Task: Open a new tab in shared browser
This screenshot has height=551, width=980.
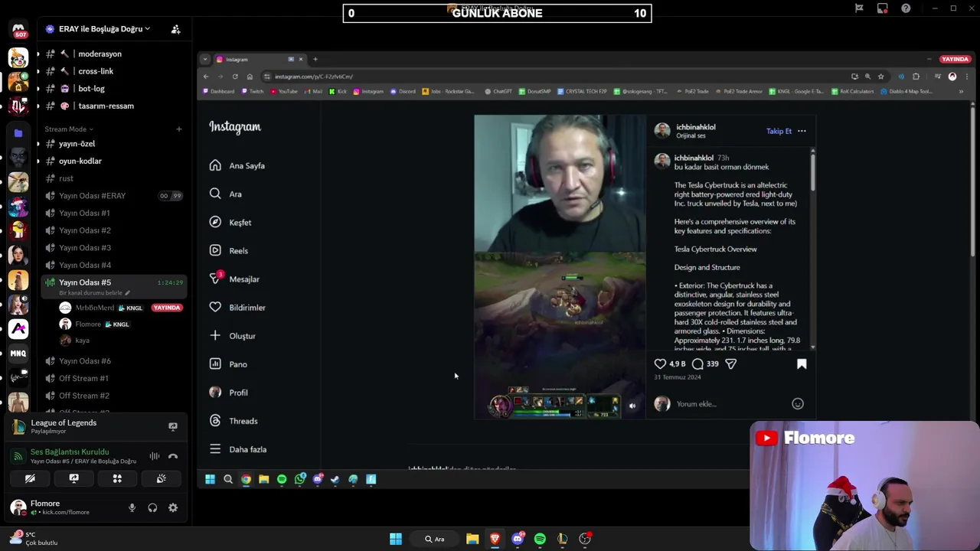Action: [x=315, y=59]
